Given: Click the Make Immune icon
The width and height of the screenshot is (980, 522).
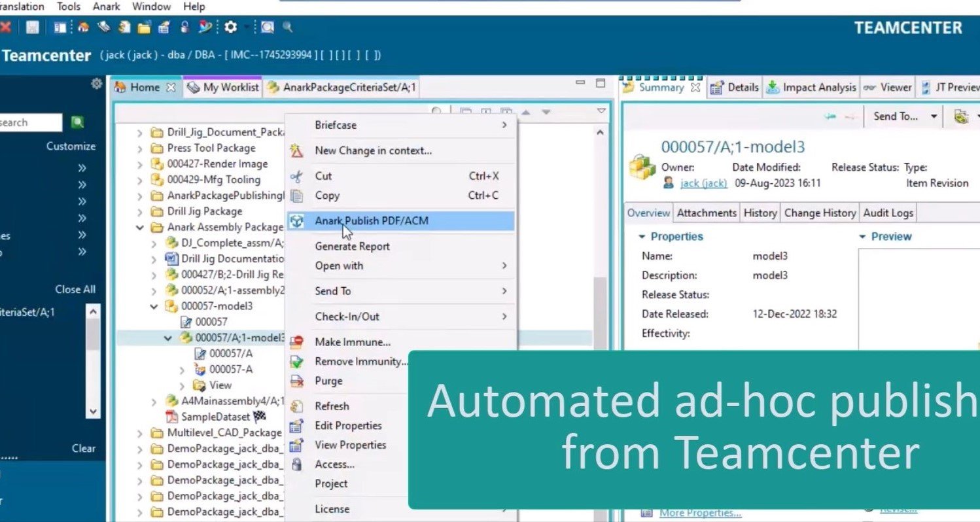Looking at the screenshot, I should point(297,342).
